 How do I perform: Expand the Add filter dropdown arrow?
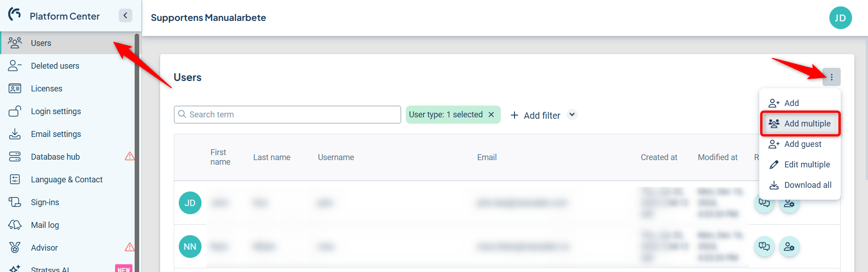click(572, 115)
